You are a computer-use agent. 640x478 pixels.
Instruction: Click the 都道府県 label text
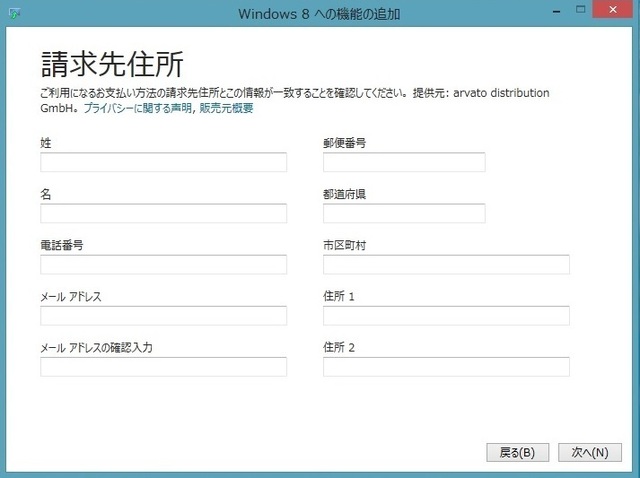click(344, 194)
